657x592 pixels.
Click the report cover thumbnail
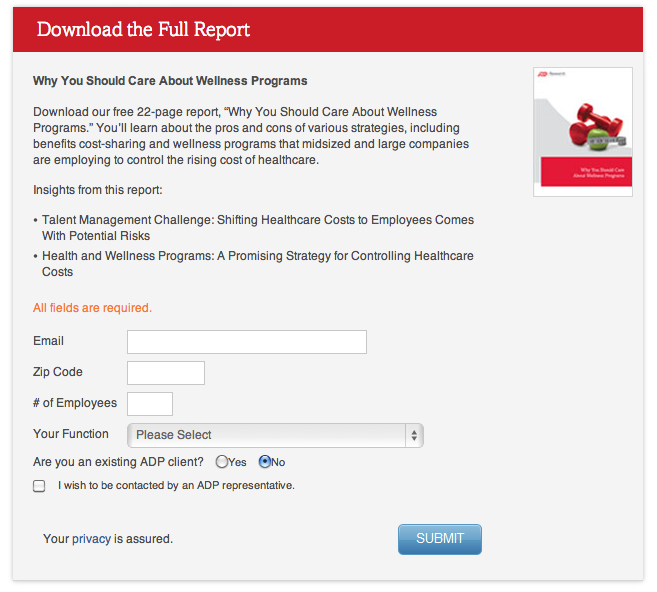582,132
